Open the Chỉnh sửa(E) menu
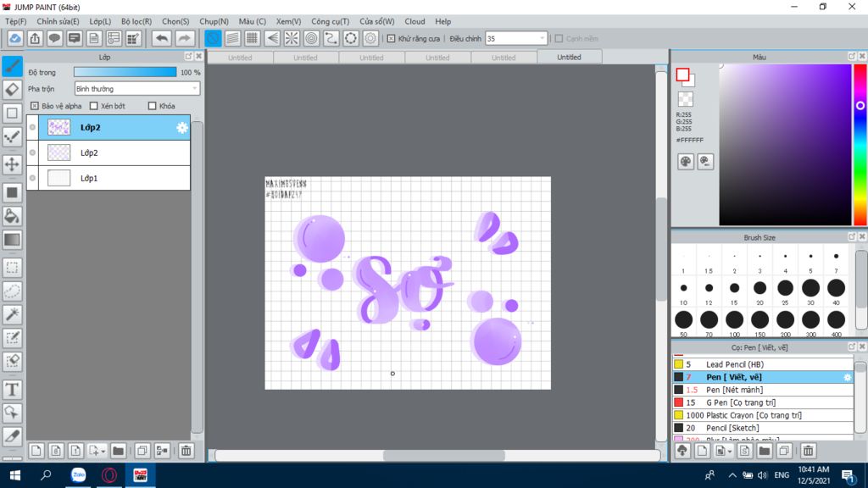This screenshot has width=868, height=488. click(58, 21)
